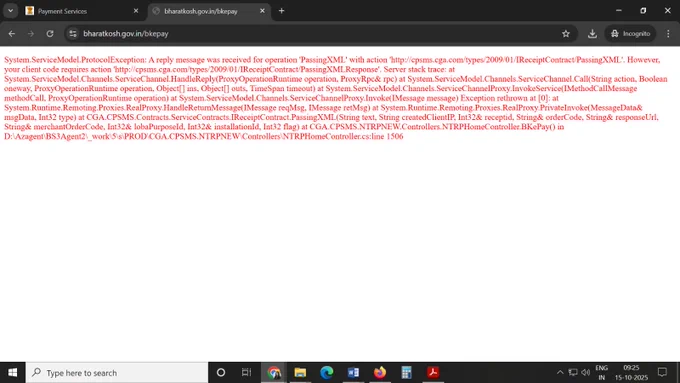Open Adobe Acrobat from the taskbar
680x383 pixels.
pyautogui.click(x=433, y=373)
